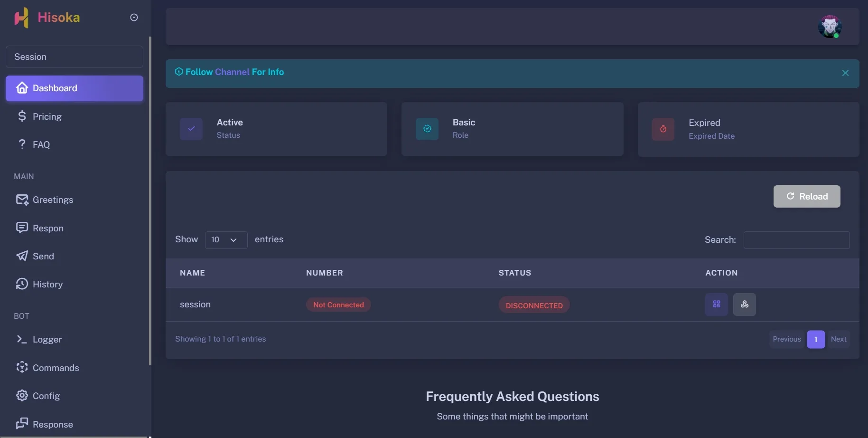Open the Session selector box
The height and width of the screenshot is (438, 868).
click(75, 57)
